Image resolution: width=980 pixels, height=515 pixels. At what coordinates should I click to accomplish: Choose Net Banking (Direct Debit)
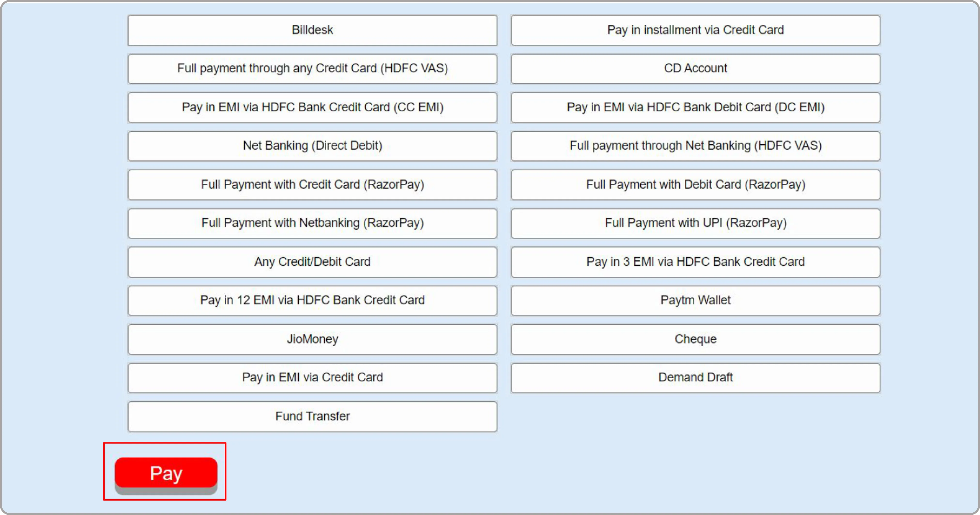312,146
